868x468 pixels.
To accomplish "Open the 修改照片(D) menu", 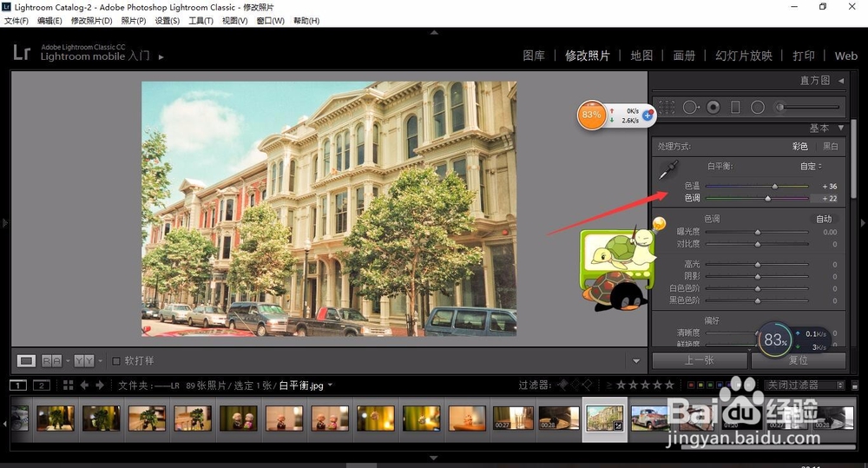I will click(x=91, y=21).
